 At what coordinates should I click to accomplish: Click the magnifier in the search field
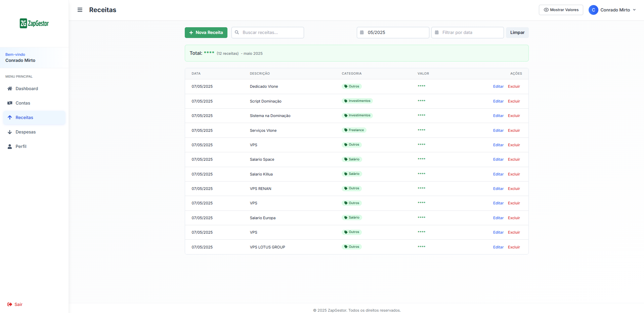click(x=238, y=32)
